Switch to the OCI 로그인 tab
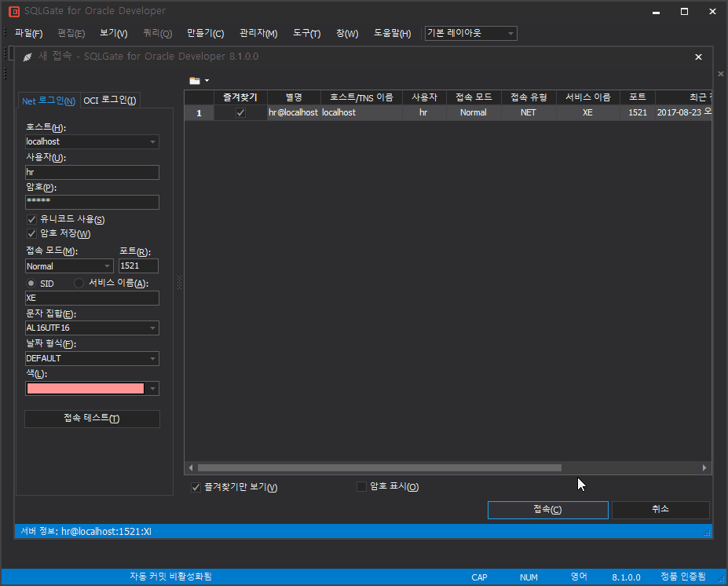Screen dimensions: 728x586 pos(110,101)
